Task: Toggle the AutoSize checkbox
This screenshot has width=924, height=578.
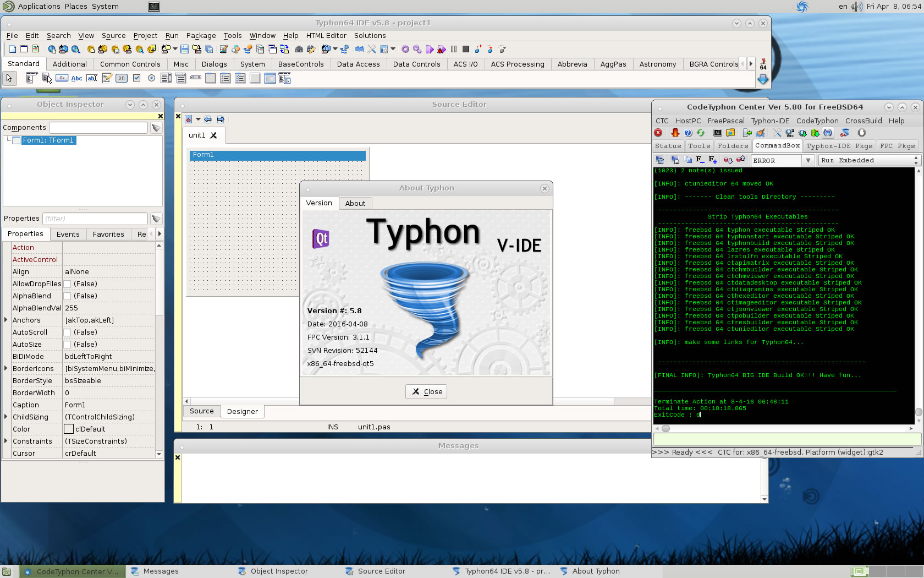Action: [67, 345]
